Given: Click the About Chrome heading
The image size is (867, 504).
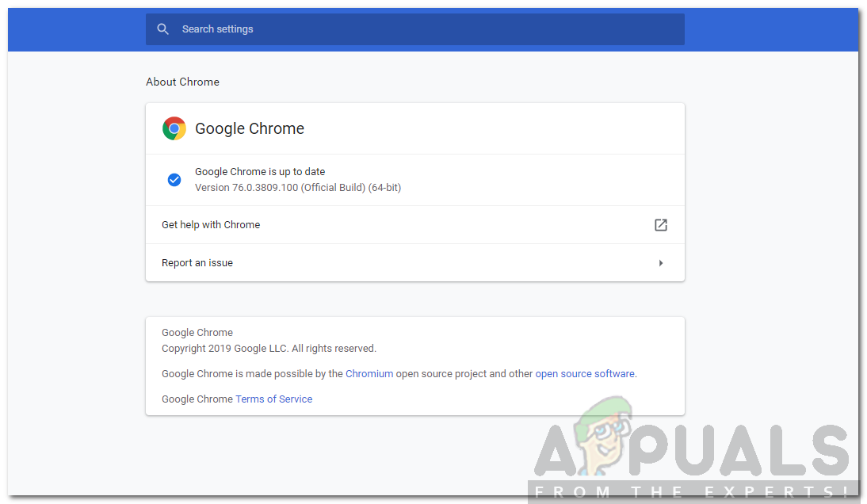Looking at the screenshot, I should click(x=182, y=82).
